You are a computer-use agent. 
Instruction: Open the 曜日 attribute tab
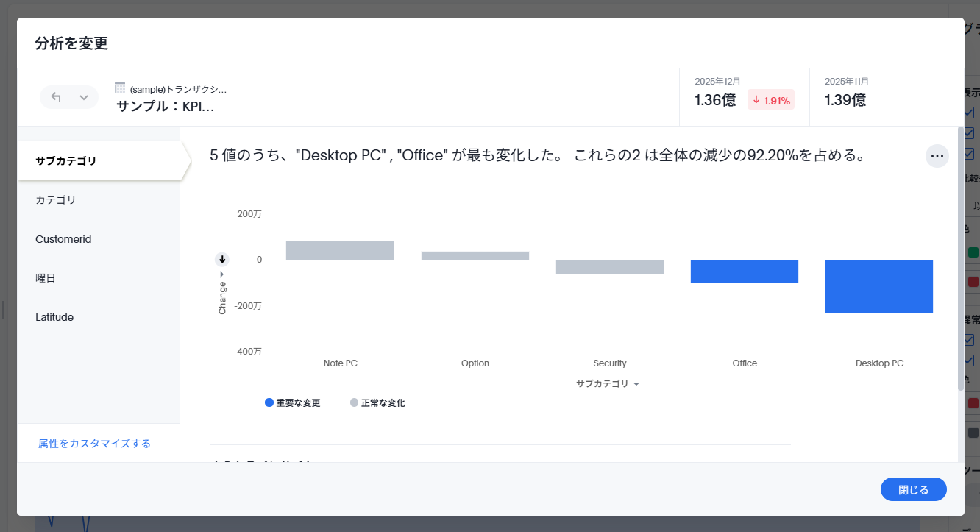tap(46, 278)
